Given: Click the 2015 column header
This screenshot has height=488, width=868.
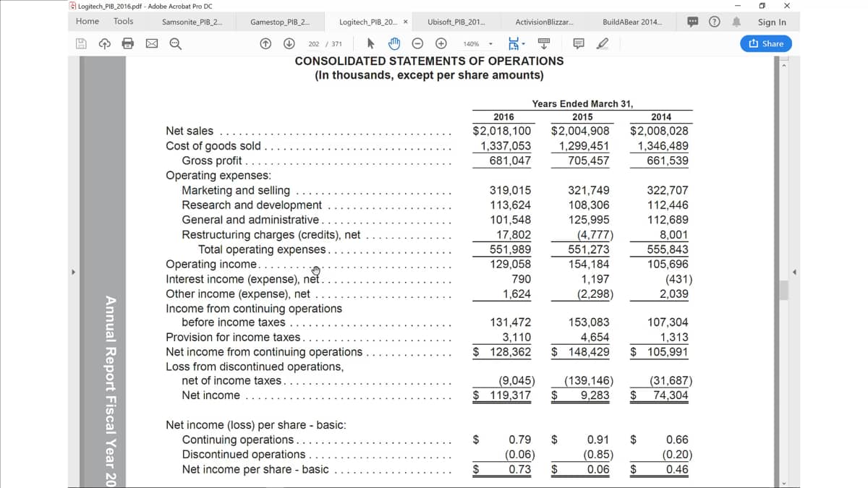Looking at the screenshot, I should point(582,117).
